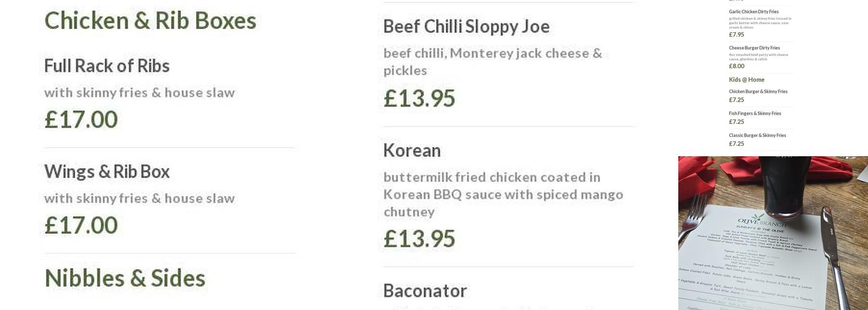Open the Nibbles & Sides section heading

[x=125, y=278]
